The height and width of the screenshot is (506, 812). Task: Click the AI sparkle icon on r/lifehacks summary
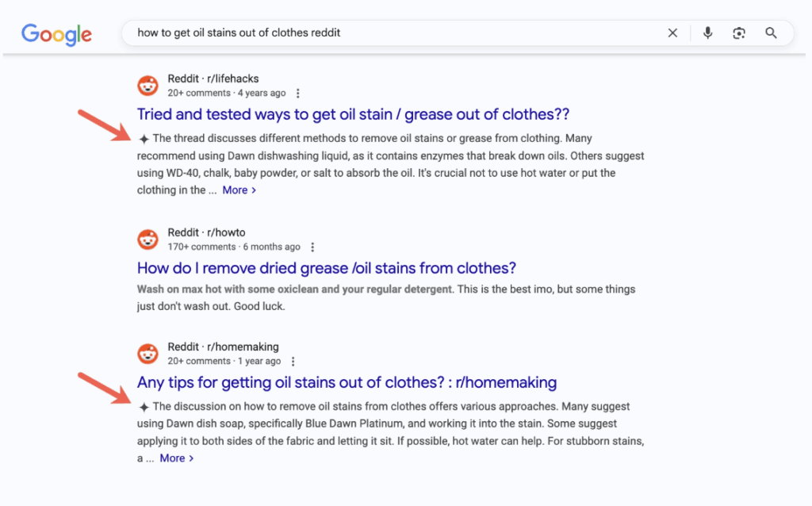click(144, 139)
